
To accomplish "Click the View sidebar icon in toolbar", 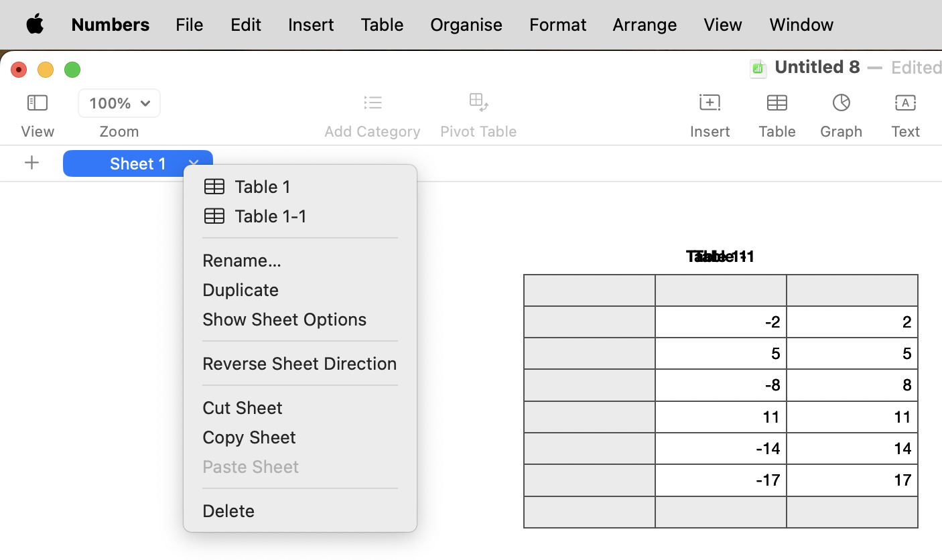I will [38, 103].
